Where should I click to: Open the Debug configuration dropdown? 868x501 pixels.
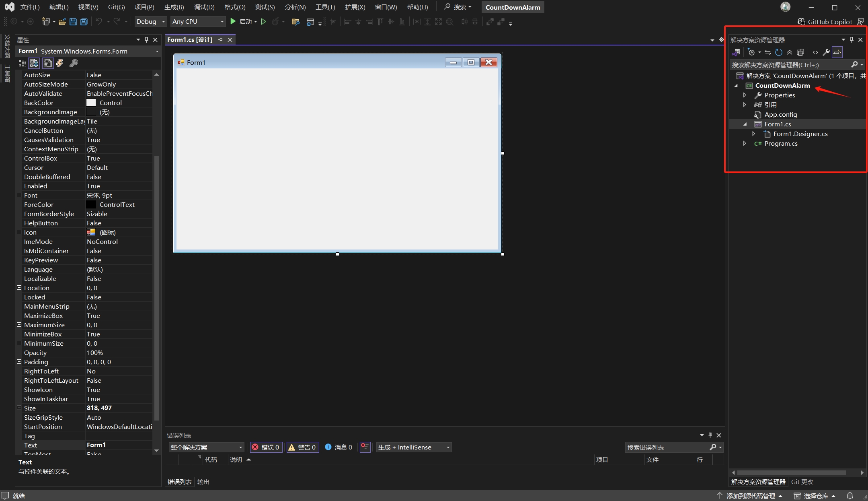(x=150, y=22)
